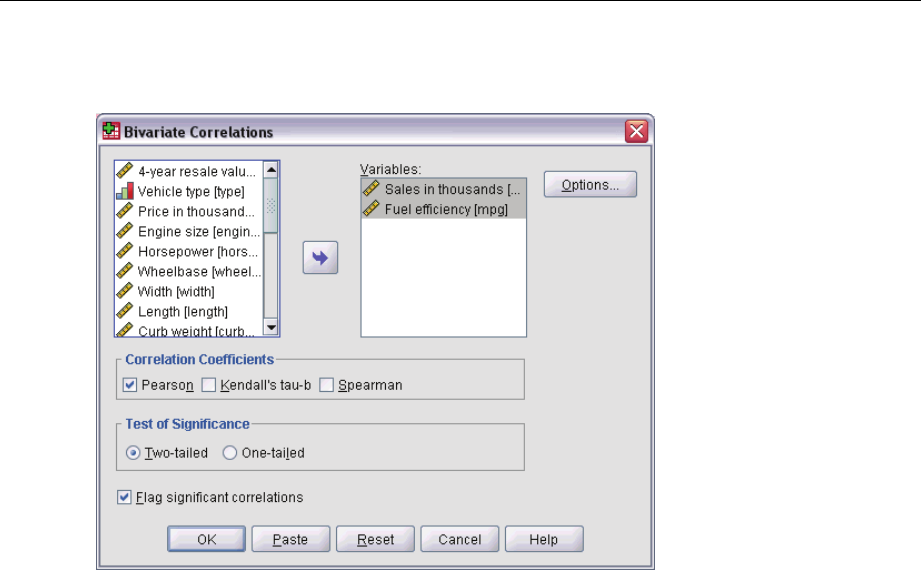Click ruler icon beside Width

(x=125, y=291)
